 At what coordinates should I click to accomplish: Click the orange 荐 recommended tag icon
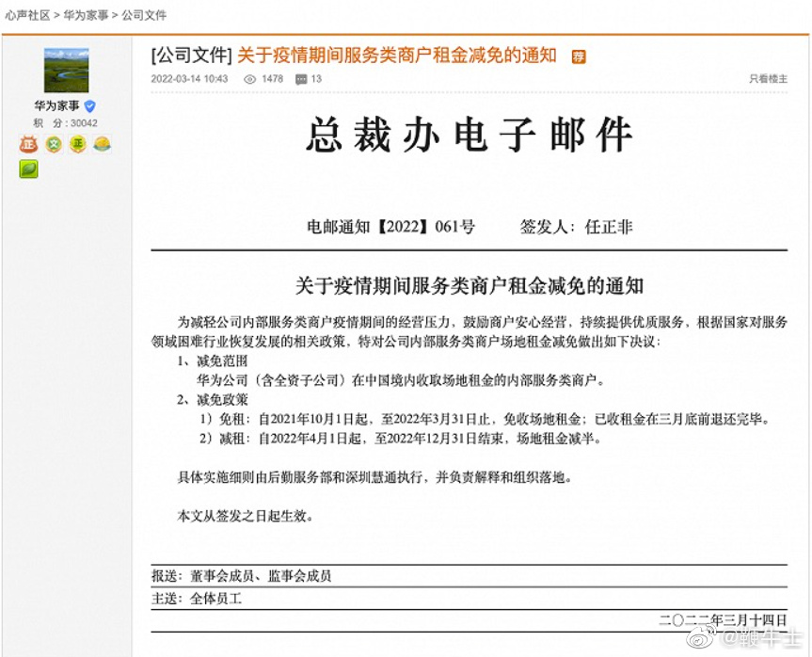coord(579,56)
